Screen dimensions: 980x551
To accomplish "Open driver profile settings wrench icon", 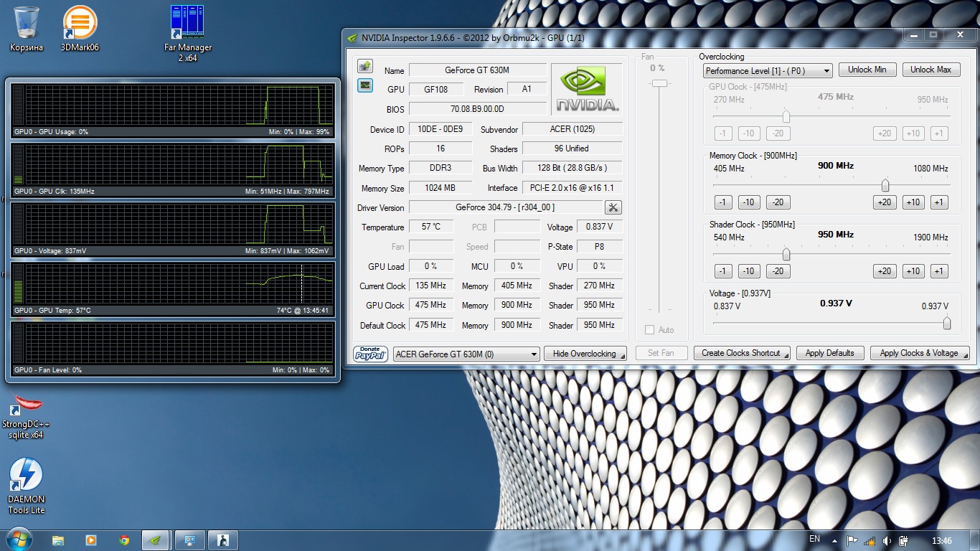I will (613, 207).
